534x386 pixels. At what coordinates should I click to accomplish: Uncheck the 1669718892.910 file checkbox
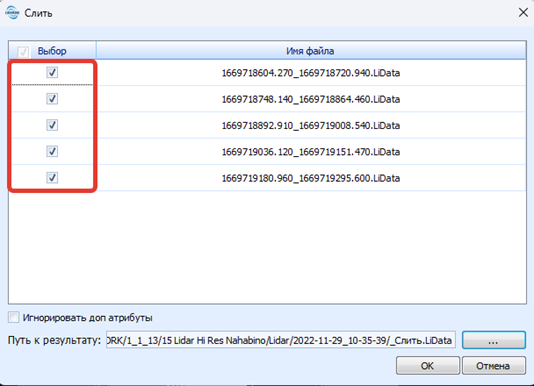pyautogui.click(x=52, y=125)
